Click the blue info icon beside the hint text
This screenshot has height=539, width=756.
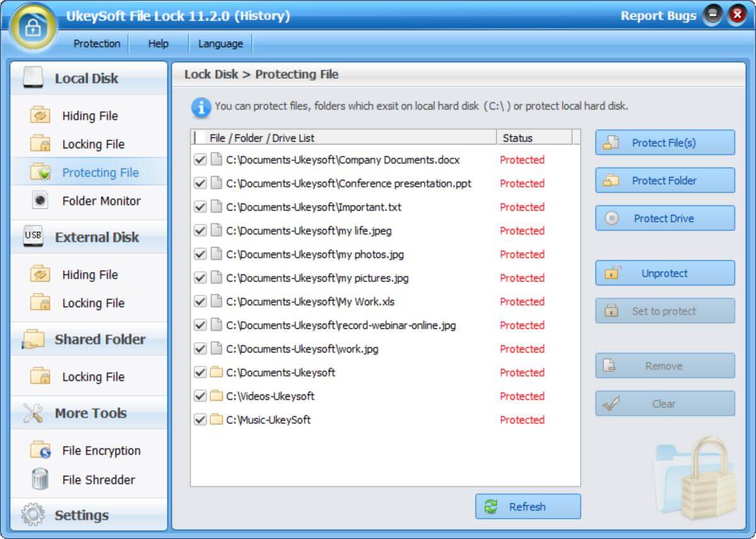(x=201, y=108)
